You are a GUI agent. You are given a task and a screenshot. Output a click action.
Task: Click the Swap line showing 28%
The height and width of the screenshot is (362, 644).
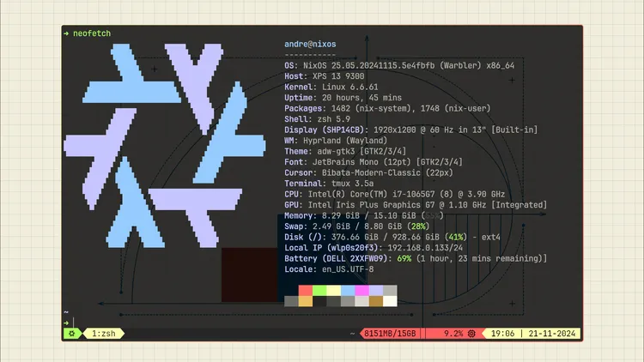pyautogui.click(x=357, y=226)
